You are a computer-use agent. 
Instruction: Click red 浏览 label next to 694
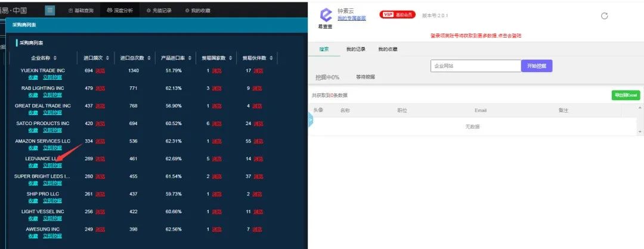100,70
